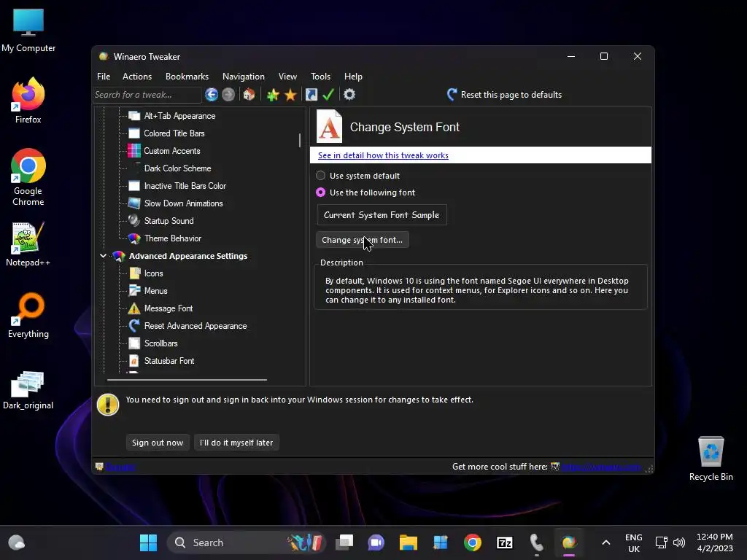Click the green checkmark toolbar icon
The width and height of the screenshot is (747, 560).
[328, 95]
